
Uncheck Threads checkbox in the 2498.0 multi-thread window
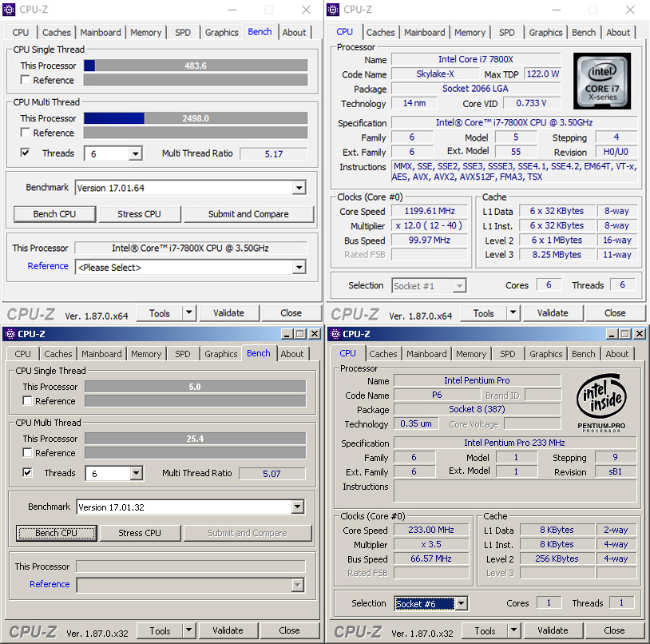[26, 153]
